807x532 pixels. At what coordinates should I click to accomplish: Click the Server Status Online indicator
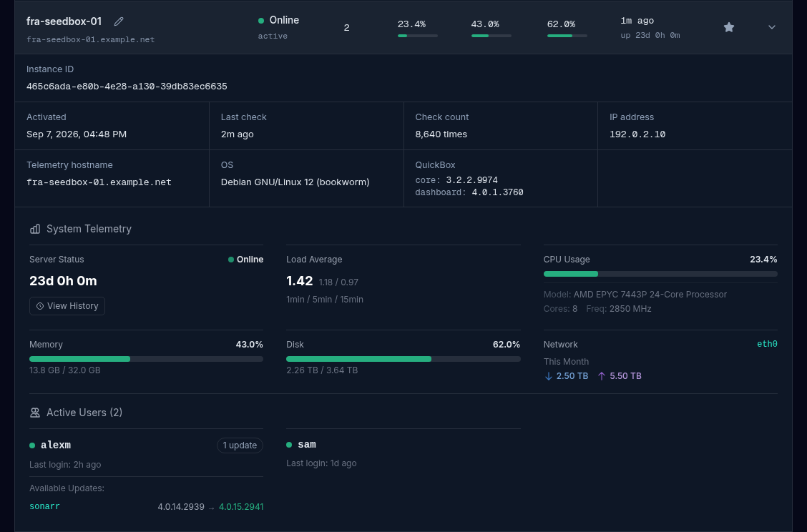click(x=246, y=260)
